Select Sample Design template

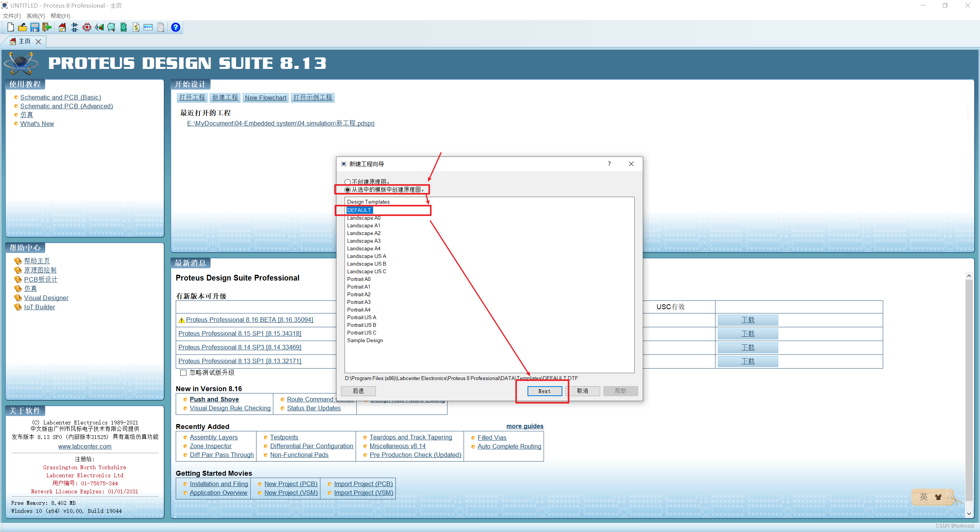point(365,340)
